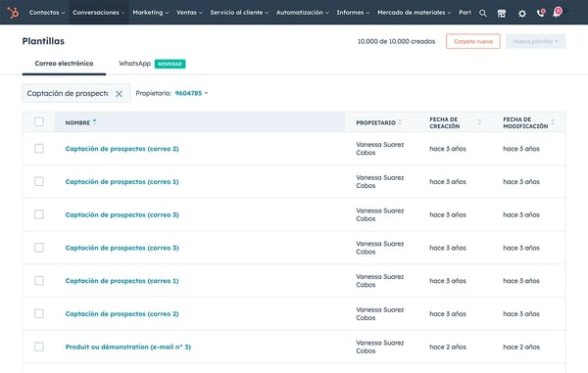Screen dimensions: 588x373
Task: Open the marketplace storefront icon
Action: click(502, 14)
